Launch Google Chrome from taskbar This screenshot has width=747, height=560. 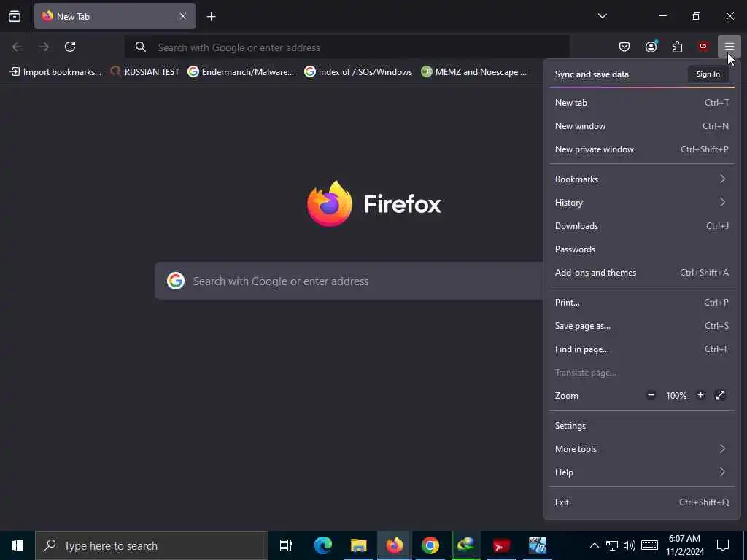[430, 545]
